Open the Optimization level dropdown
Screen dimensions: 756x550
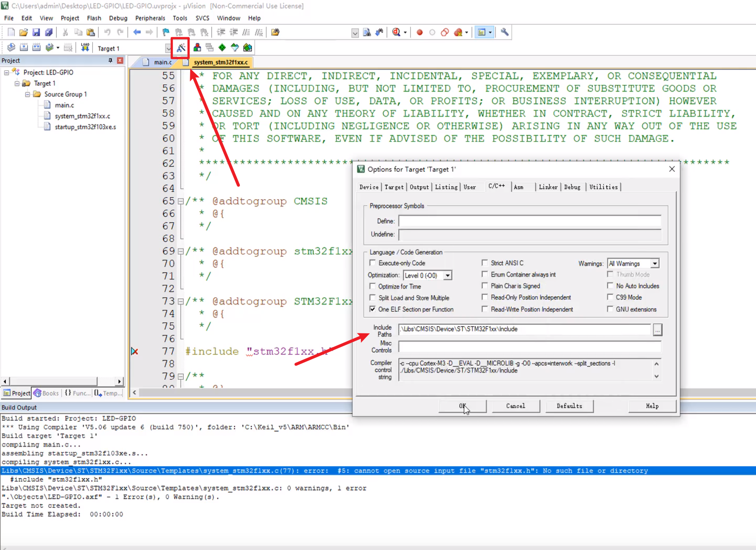pyautogui.click(x=448, y=275)
